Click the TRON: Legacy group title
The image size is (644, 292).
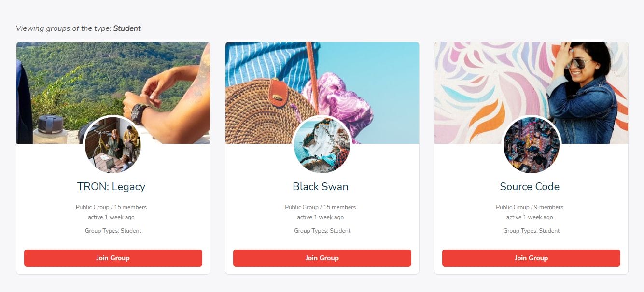point(111,187)
